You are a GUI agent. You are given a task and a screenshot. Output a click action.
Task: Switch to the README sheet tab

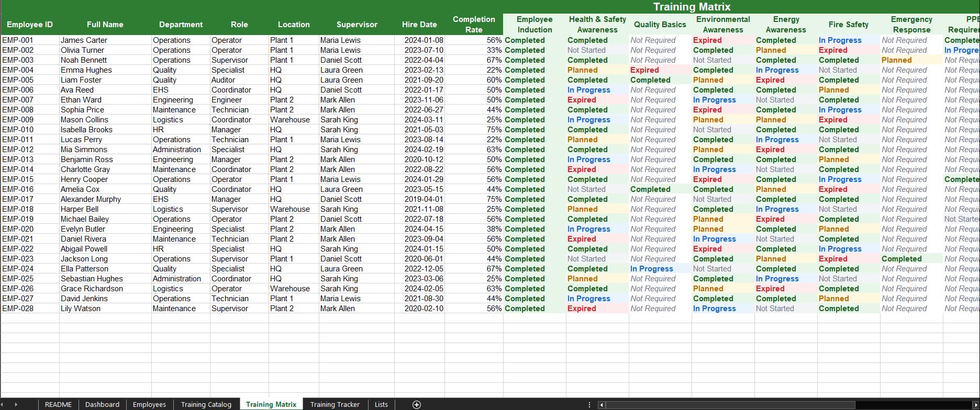tap(58, 404)
